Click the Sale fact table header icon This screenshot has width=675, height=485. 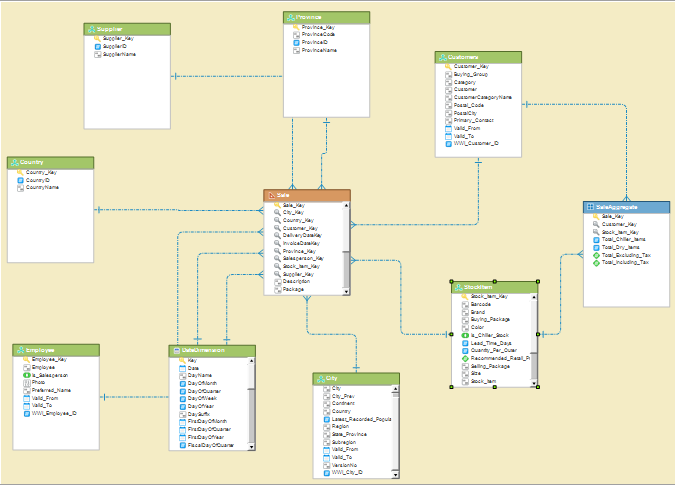(x=271, y=195)
